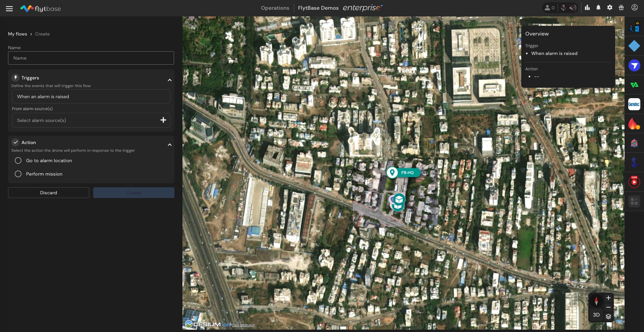Screen dimensions: 644x332
Task: Open the When an alarm is raised trigger selector
Action: (91, 96)
